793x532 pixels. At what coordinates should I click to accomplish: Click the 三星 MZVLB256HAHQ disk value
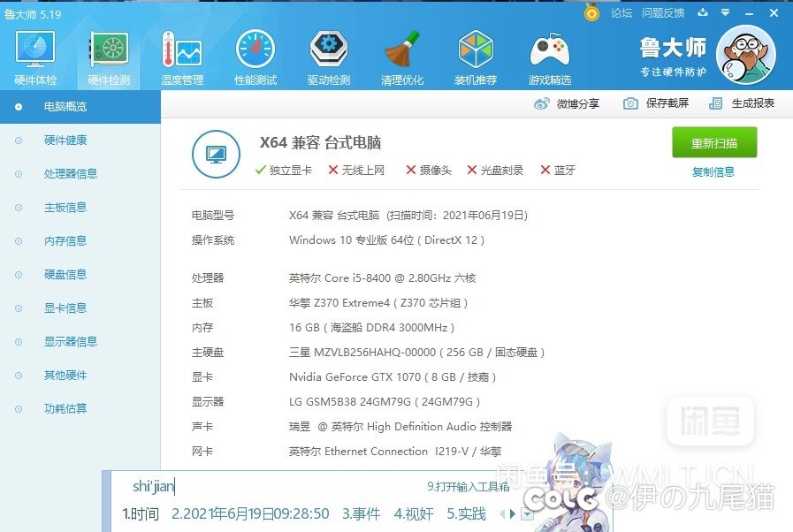coord(416,353)
